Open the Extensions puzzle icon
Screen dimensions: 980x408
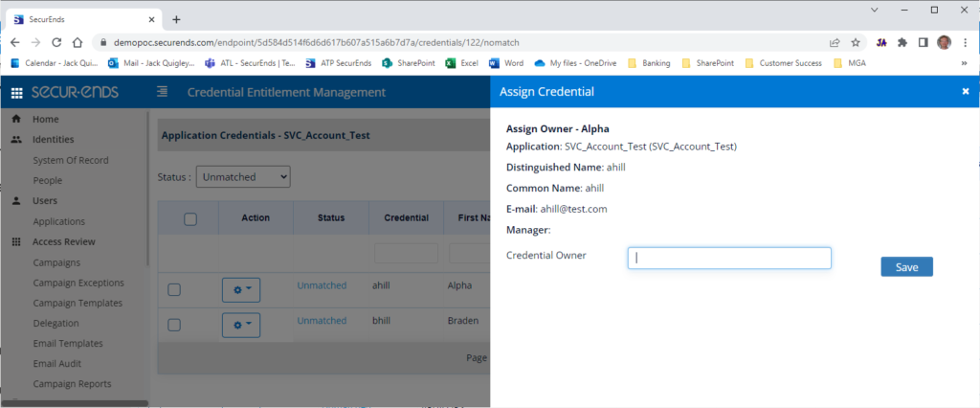(902, 42)
